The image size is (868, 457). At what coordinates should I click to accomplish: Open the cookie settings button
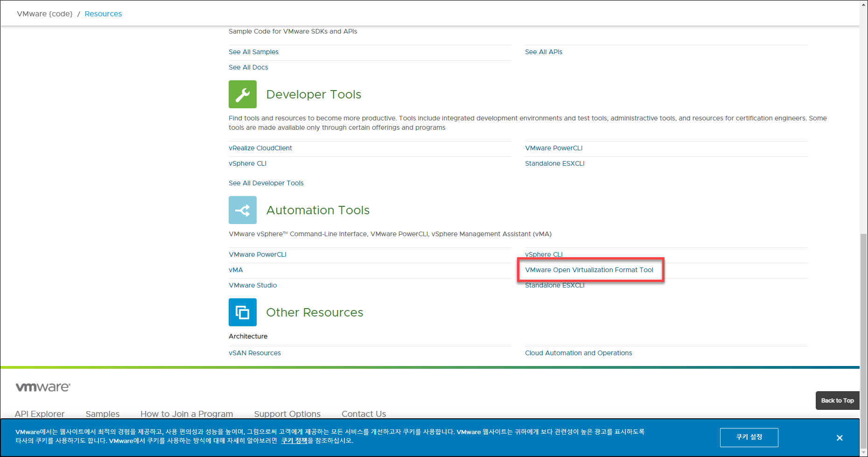pyautogui.click(x=749, y=437)
